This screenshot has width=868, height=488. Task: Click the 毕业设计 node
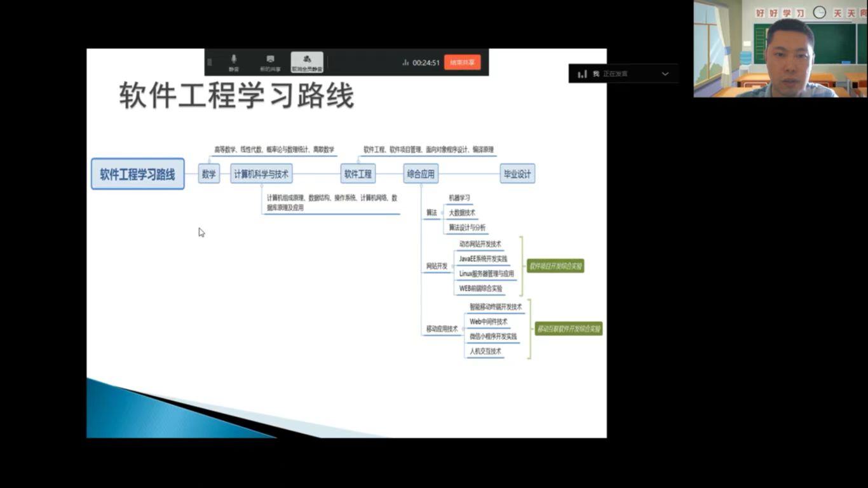(517, 173)
